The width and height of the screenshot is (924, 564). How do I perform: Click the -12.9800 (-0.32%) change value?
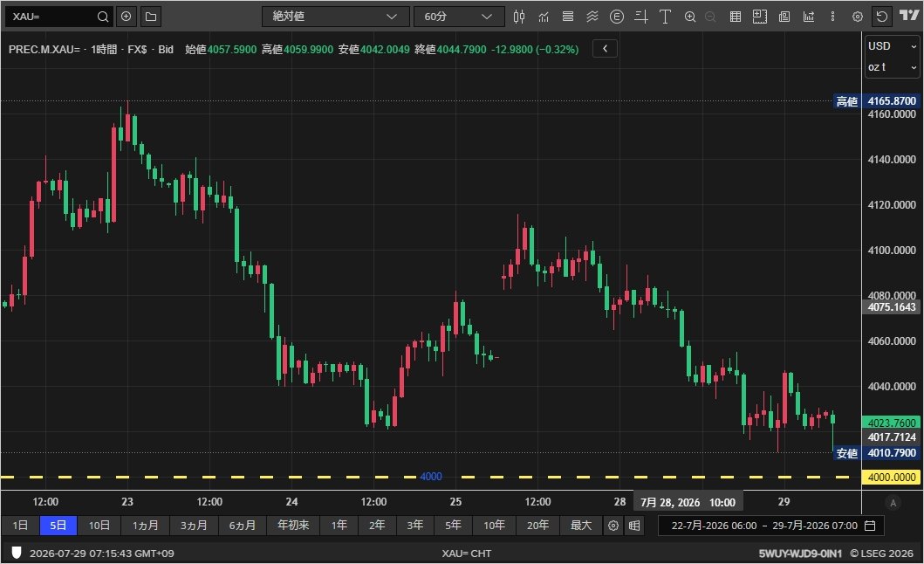point(535,50)
